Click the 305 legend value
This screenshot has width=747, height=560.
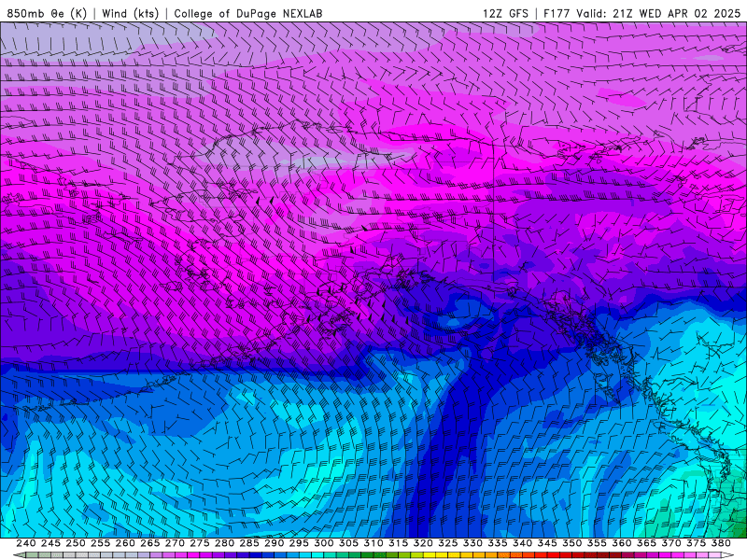pyautogui.click(x=348, y=543)
